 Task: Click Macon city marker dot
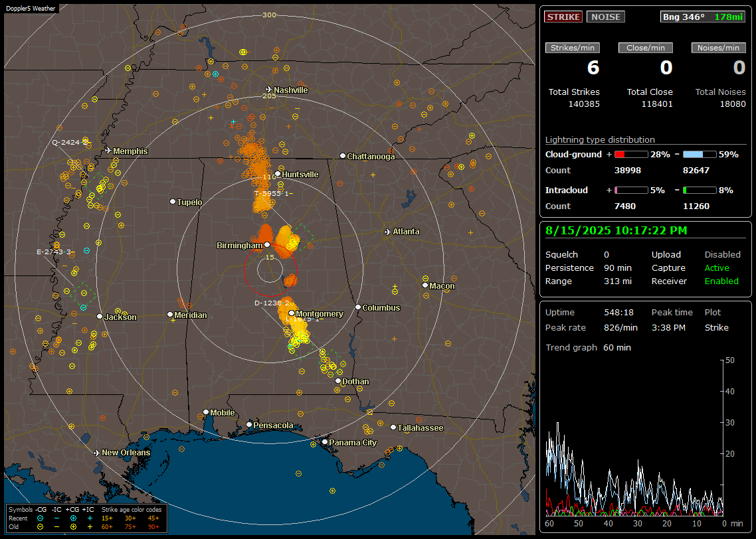click(425, 285)
